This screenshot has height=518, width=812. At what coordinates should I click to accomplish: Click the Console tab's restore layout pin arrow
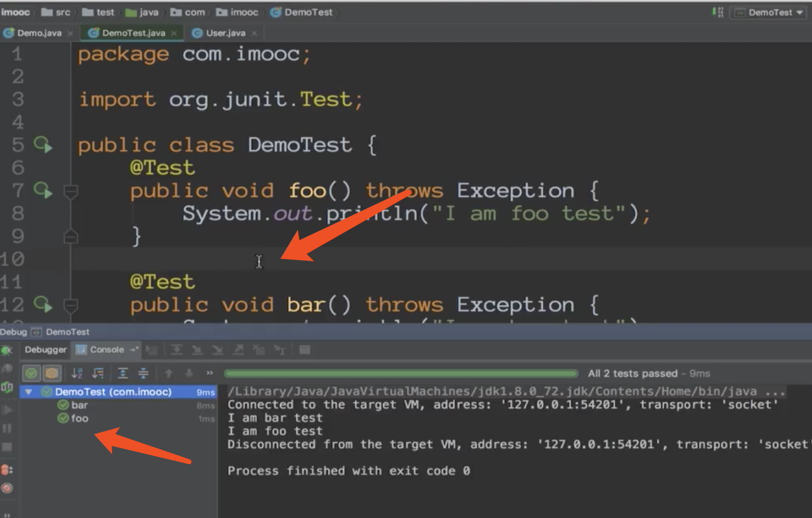click(134, 349)
